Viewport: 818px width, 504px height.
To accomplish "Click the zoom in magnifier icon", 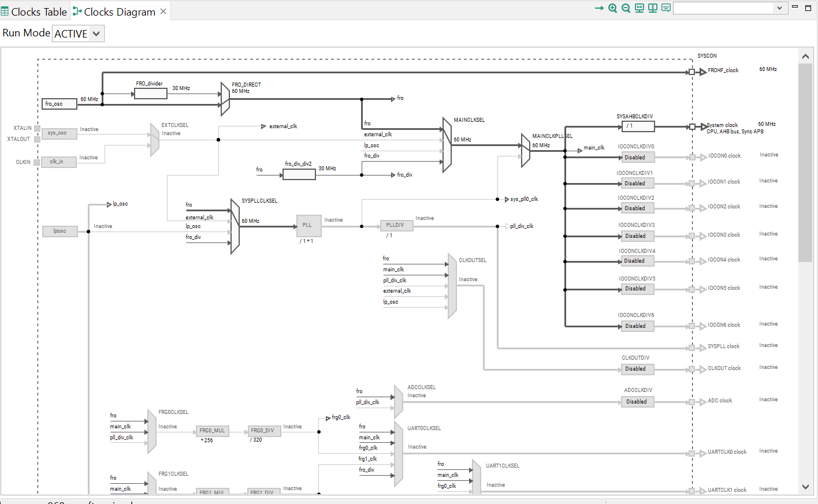I will point(613,8).
